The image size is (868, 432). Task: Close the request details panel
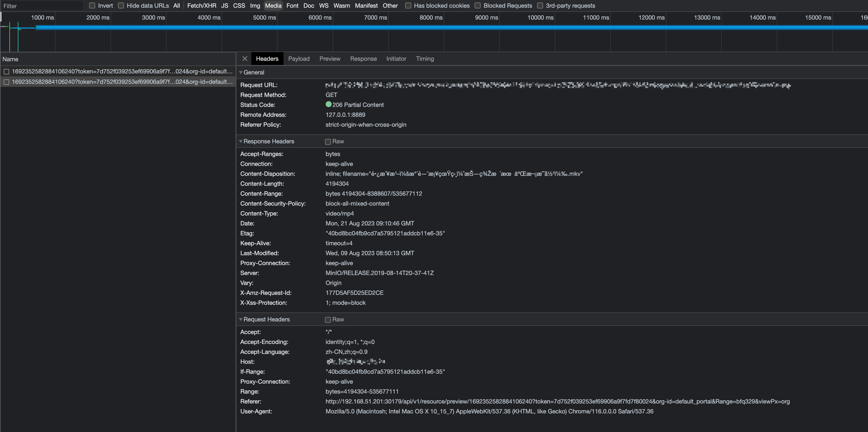pyautogui.click(x=245, y=59)
